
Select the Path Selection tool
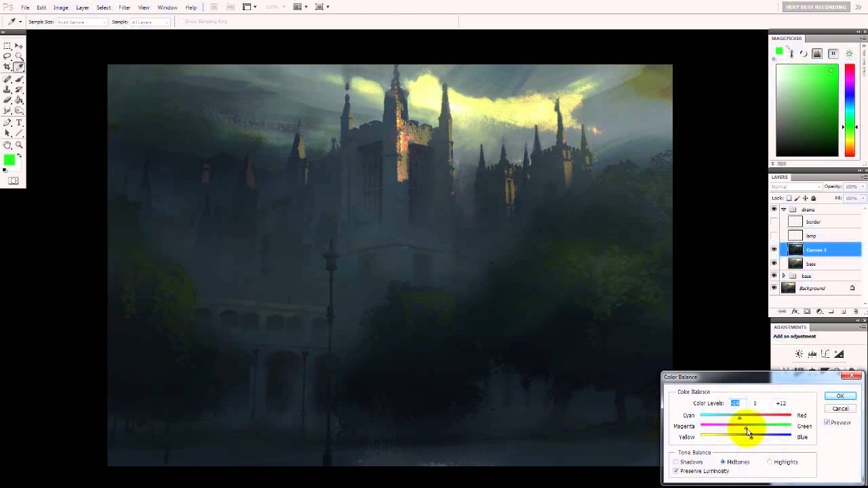click(x=7, y=134)
